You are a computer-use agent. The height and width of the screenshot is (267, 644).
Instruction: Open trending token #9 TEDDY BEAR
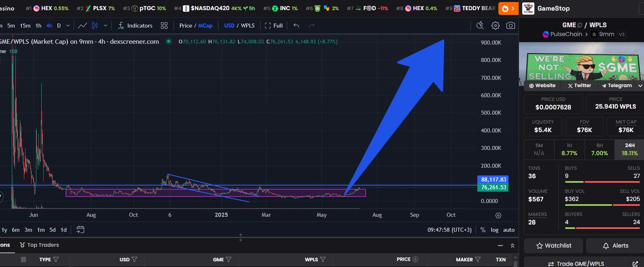[x=471, y=9]
